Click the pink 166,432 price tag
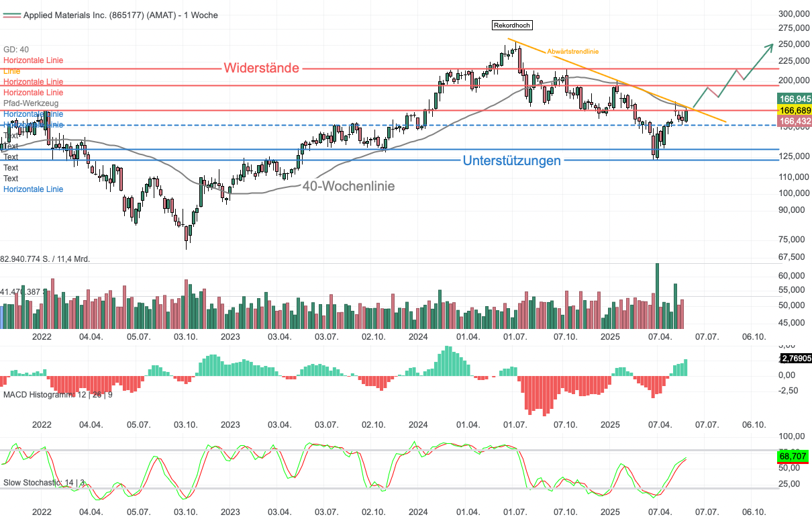 (795, 120)
